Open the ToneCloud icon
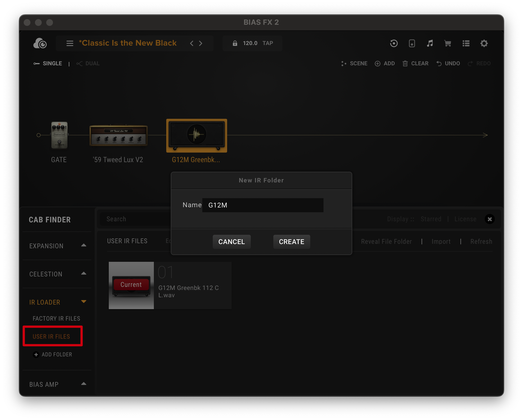 40,43
